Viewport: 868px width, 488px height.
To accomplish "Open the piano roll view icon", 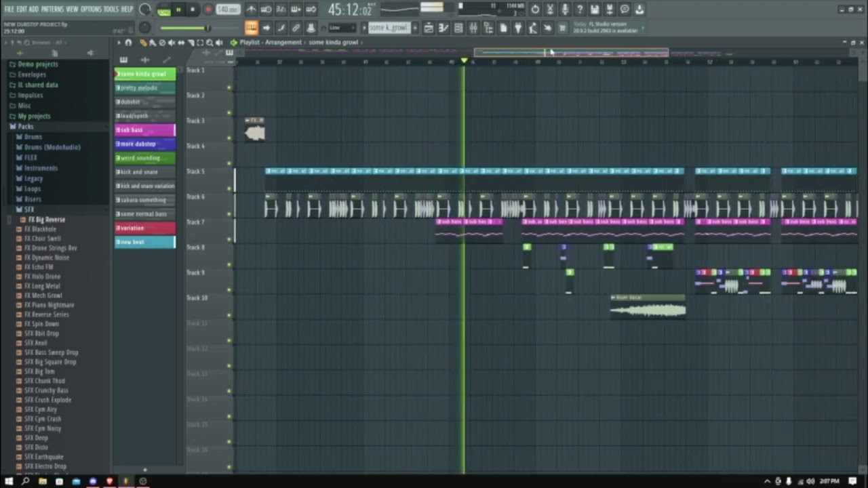I will tap(443, 28).
